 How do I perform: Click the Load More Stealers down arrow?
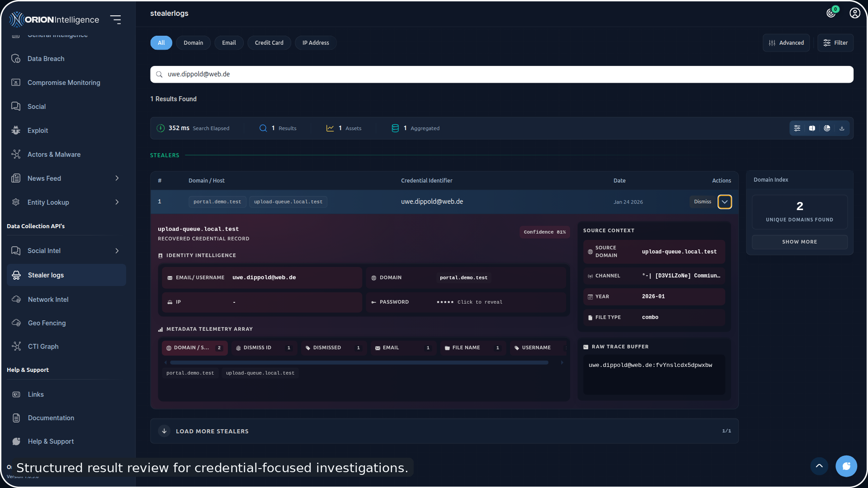click(x=165, y=431)
